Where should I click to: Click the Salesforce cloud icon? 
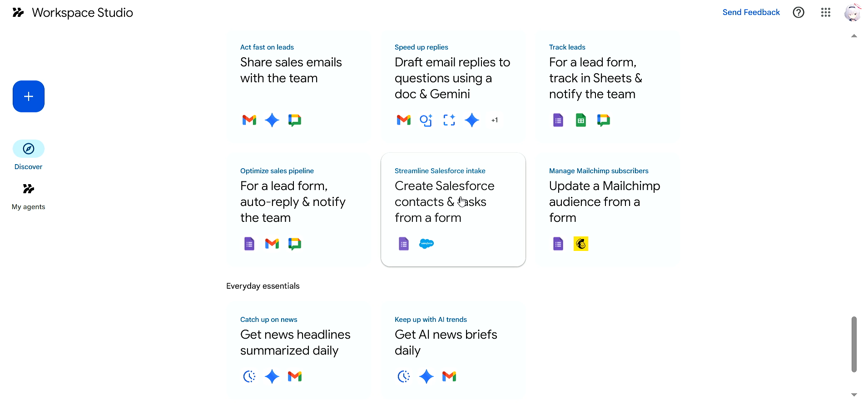pos(427,244)
